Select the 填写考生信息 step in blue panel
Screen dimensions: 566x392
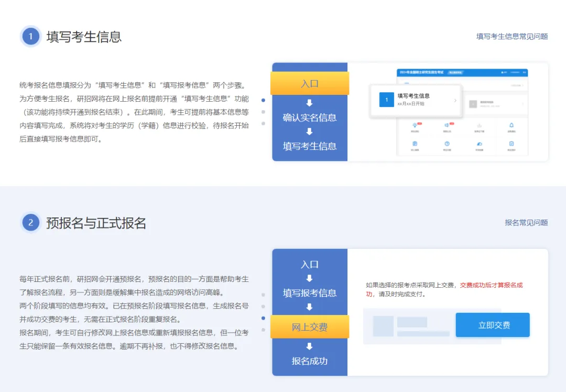(310, 146)
